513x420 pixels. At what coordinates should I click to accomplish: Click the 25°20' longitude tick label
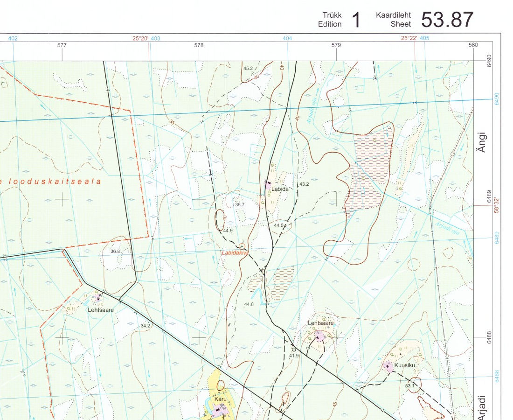[140, 39]
